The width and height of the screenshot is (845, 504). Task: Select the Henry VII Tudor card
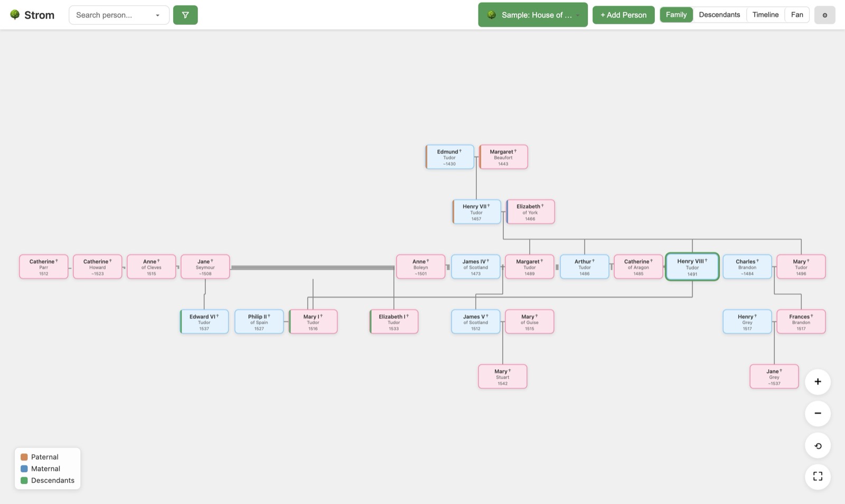476,212
